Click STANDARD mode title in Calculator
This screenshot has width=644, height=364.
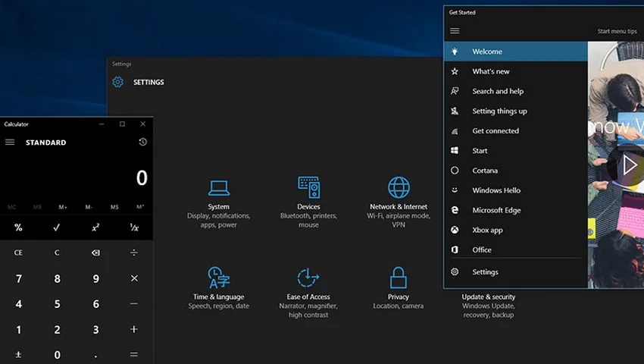click(46, 143)
